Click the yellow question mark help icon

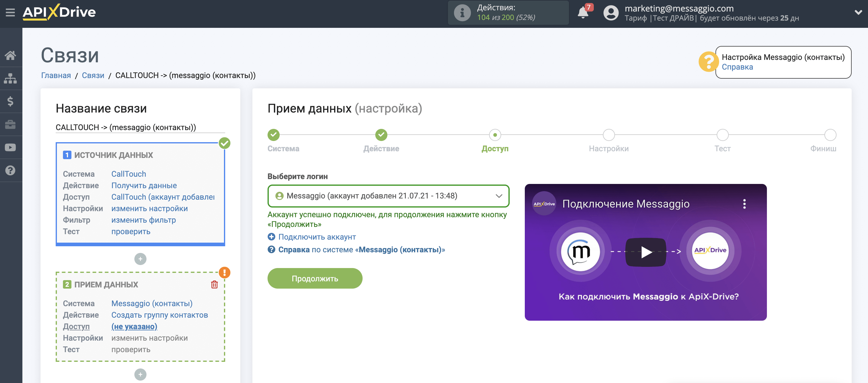708,62
